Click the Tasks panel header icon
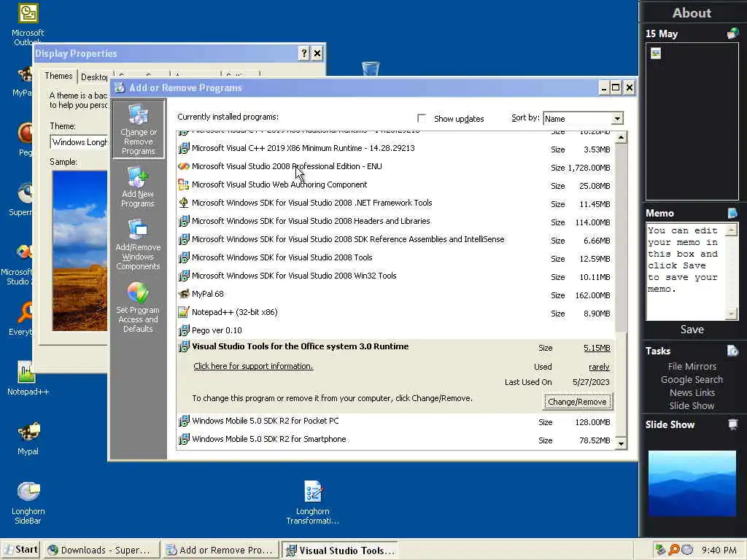The image size is (747, 560). tap(732, 351)
